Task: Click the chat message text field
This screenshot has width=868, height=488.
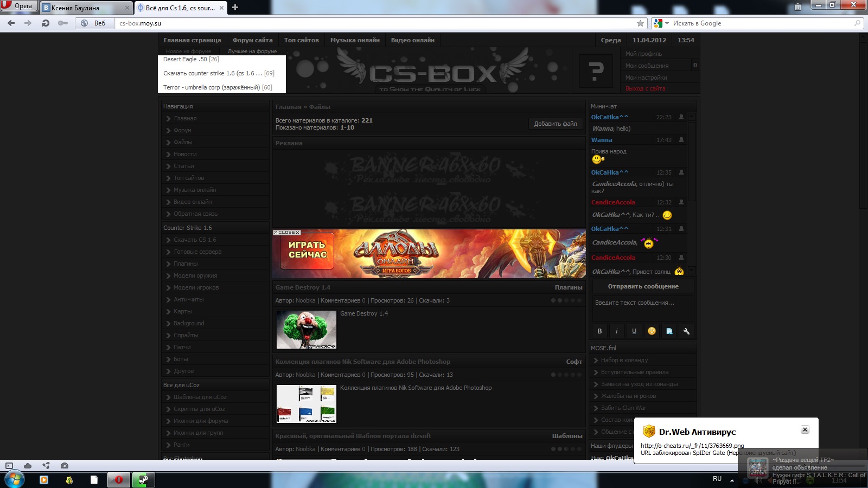Action: pos(643,308)
